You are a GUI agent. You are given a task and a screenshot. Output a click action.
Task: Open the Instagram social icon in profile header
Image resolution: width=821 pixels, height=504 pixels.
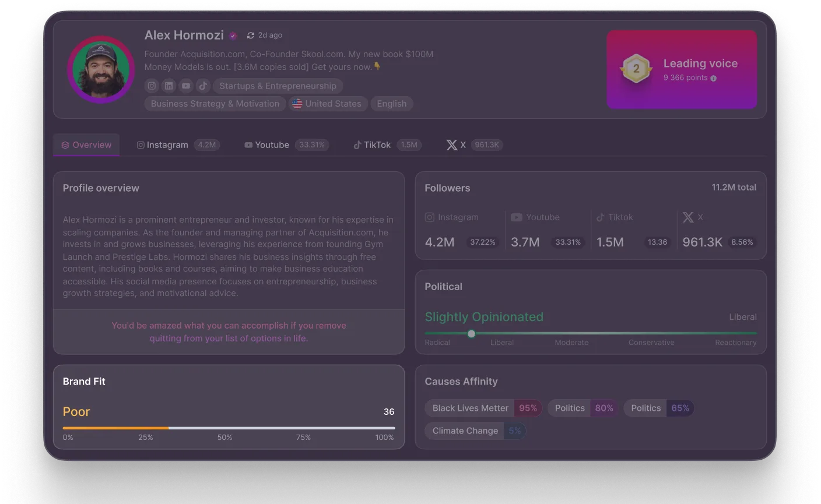click(152, 86)
